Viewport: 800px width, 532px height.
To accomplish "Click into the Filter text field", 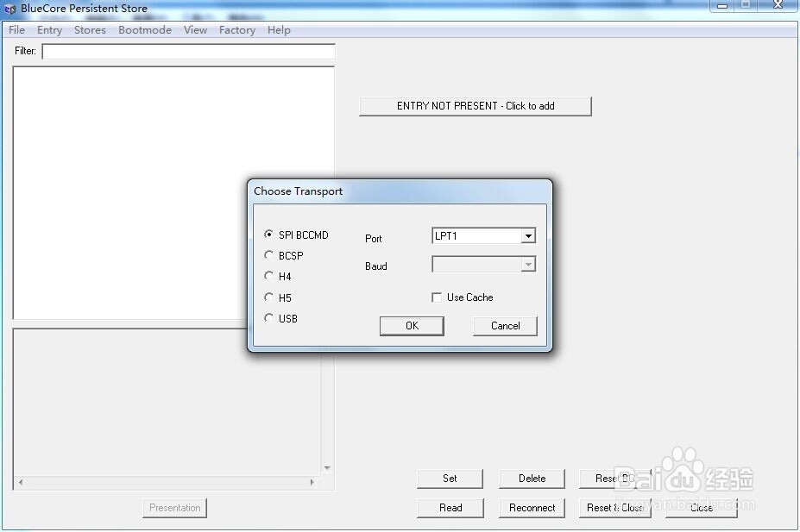I will [x=188, y=52].
